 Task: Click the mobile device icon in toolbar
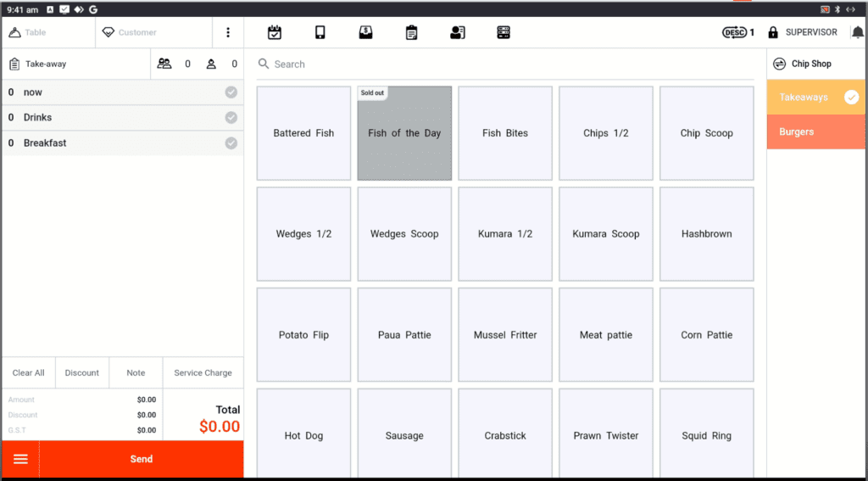320,33
